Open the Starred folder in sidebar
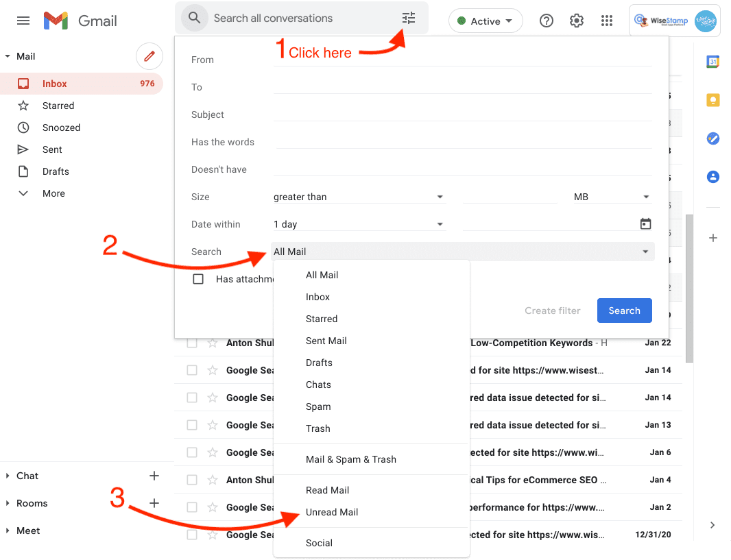 click(58, 106)
